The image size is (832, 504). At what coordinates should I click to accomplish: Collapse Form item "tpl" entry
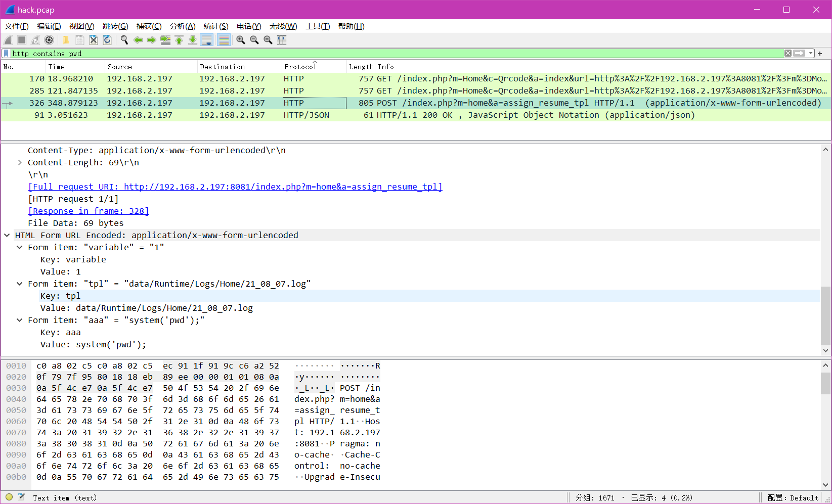(x=20, y=284)
